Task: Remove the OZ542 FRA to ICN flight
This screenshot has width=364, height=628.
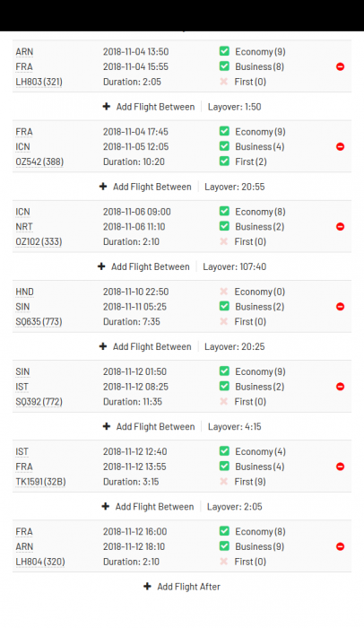Action: (340, 146)
